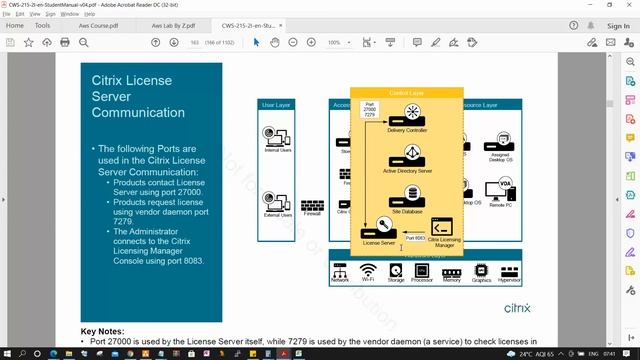Open the Edit menu
The image size is (640, 360).
(20, 14)
